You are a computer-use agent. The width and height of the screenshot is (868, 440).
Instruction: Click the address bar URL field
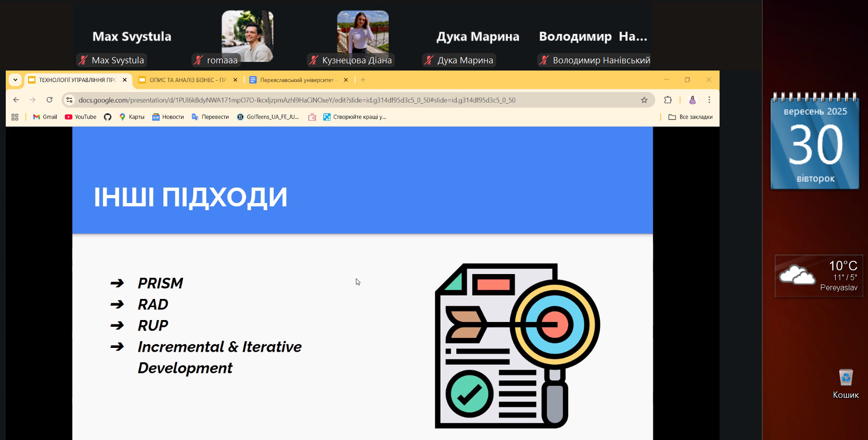point(336,100)
